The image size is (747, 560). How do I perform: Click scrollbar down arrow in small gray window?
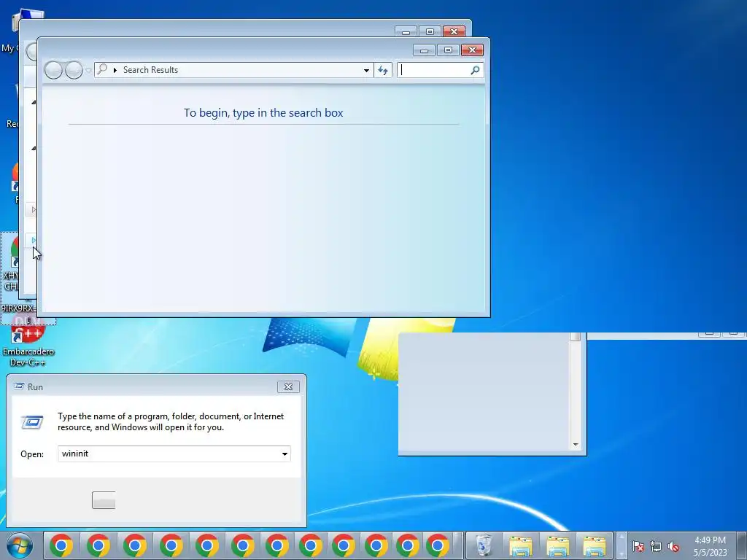(576, 445)
